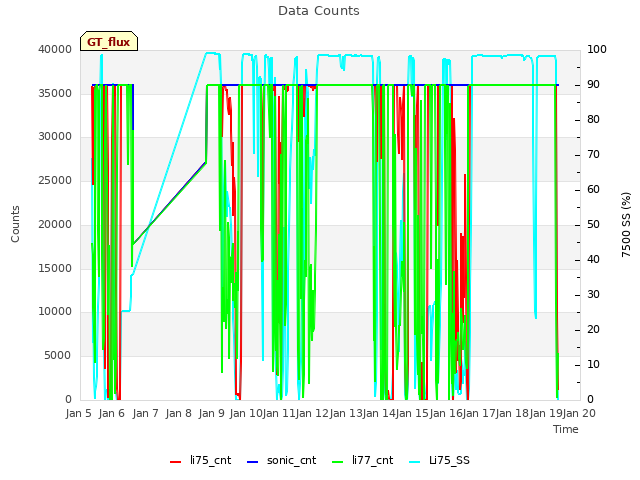This screenshot has width=640, height=480.
Task: Click the 10 percent right-axis label
Action: tap(593, 364)
